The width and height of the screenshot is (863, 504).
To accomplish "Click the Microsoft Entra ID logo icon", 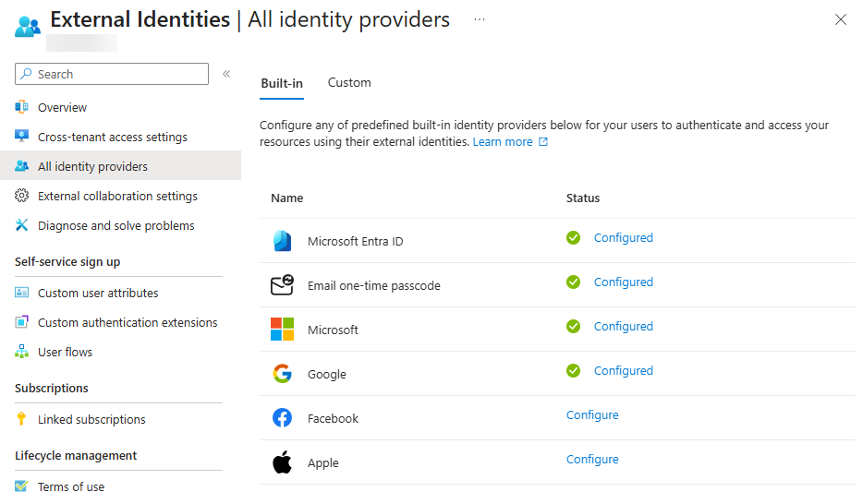I will pyautogui.click(x=283, y=241).
